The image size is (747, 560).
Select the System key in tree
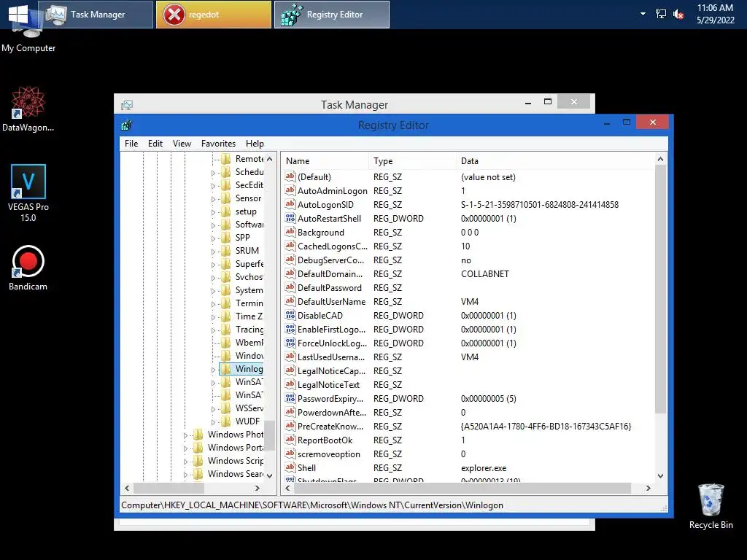point(249,290)
